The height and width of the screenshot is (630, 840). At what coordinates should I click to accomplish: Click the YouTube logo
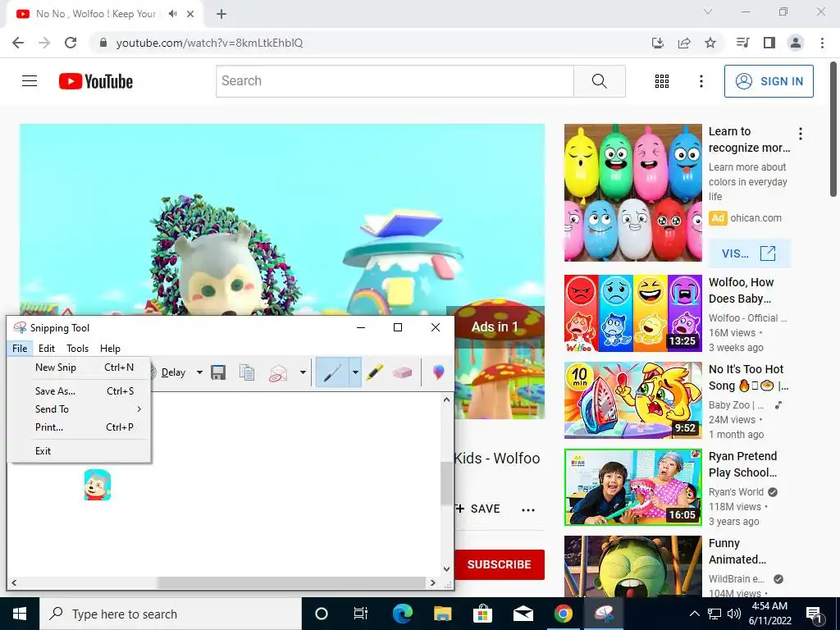point(96,81)
